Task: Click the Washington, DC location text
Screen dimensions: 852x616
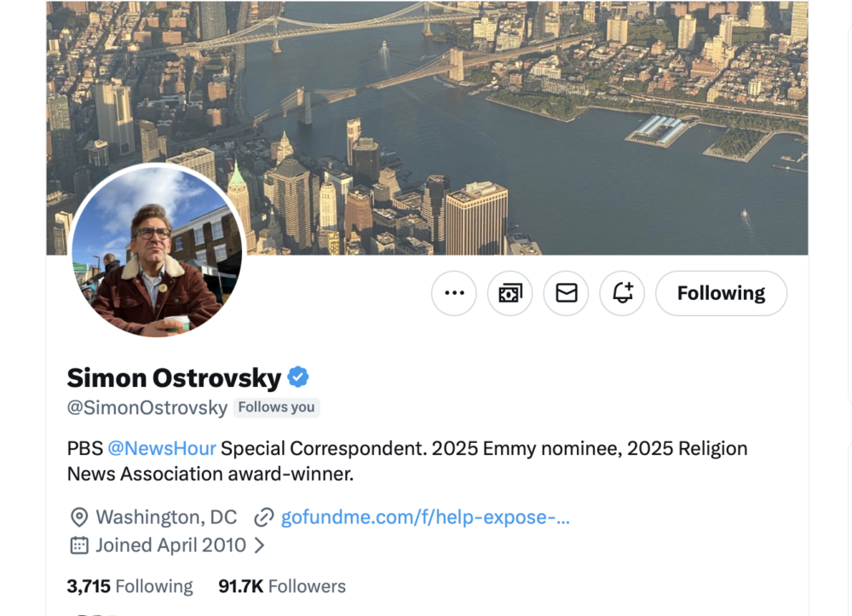Action: (x=166, y=517)
